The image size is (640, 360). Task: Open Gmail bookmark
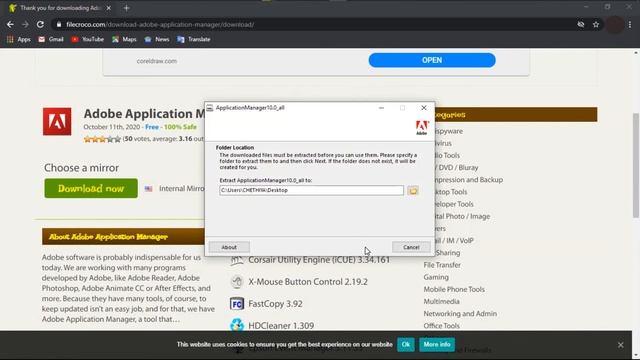click(x=51, y=39)
